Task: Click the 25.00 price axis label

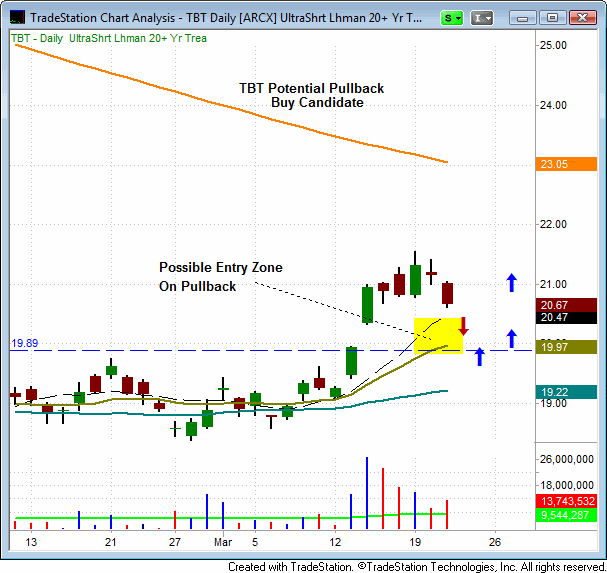Action: pyautogui.click(x=553, y=45)
